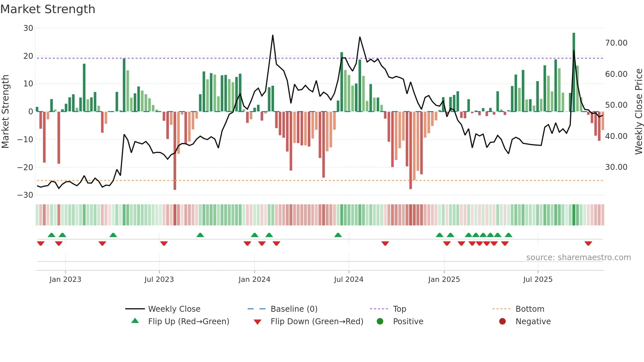The height and width of the screenshot is (362, 644).
Task: Click the tallest green bar after Jul 2025
Action: coord(574,43)
